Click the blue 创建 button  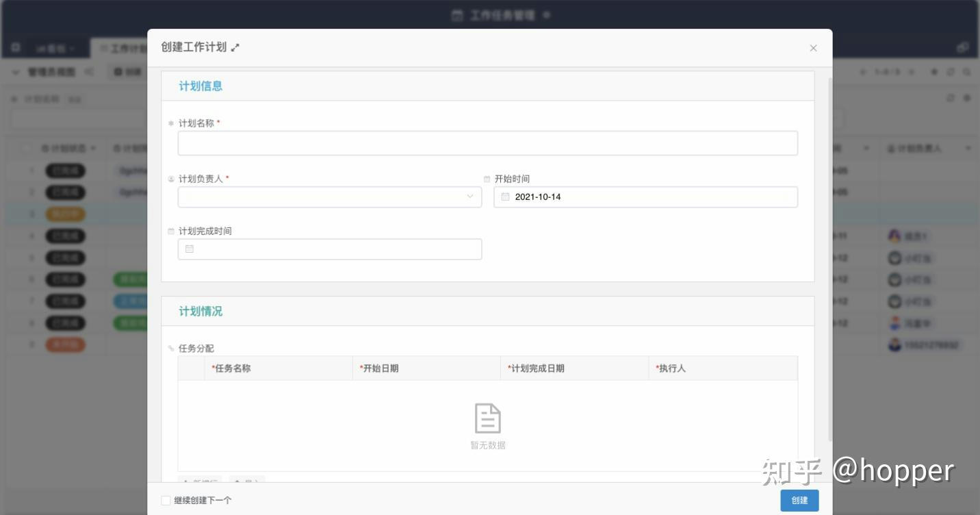point(799,501)
